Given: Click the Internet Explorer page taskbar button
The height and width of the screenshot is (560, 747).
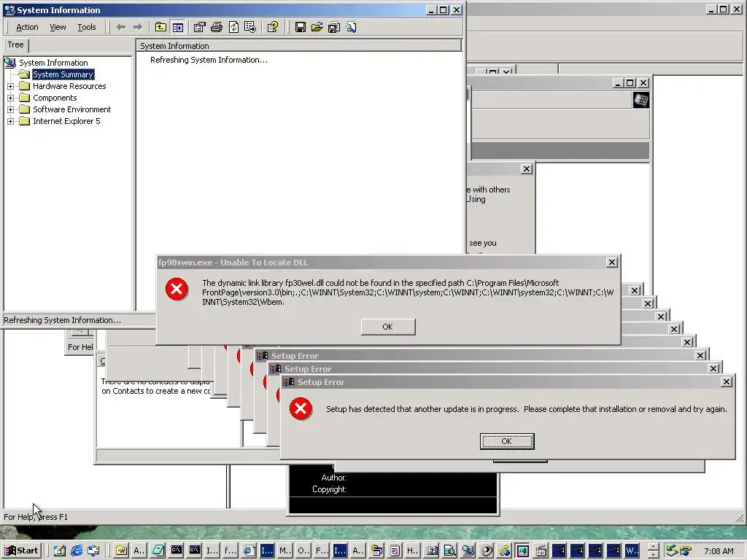Looking at the screenshot, I should (249, 551).
